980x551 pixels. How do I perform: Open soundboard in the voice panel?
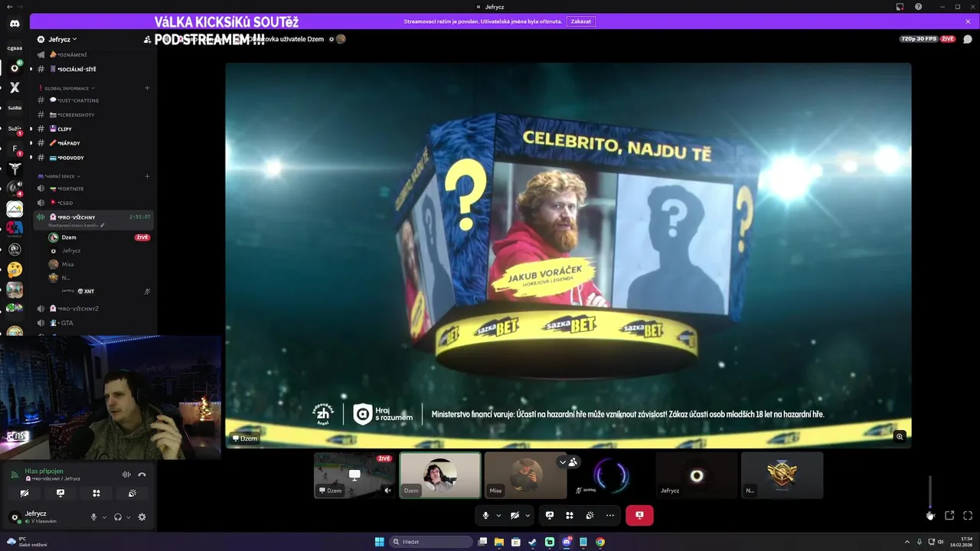click(132, 494)
